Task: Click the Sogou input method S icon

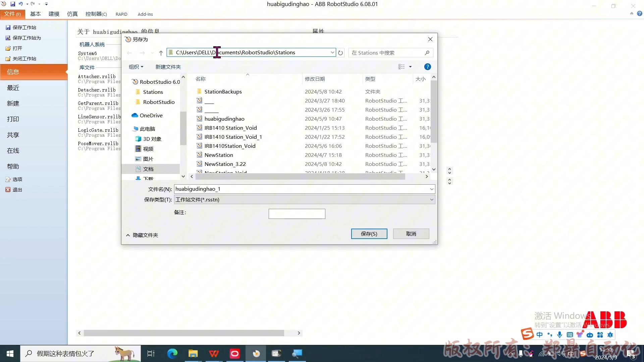Action: 527,334
